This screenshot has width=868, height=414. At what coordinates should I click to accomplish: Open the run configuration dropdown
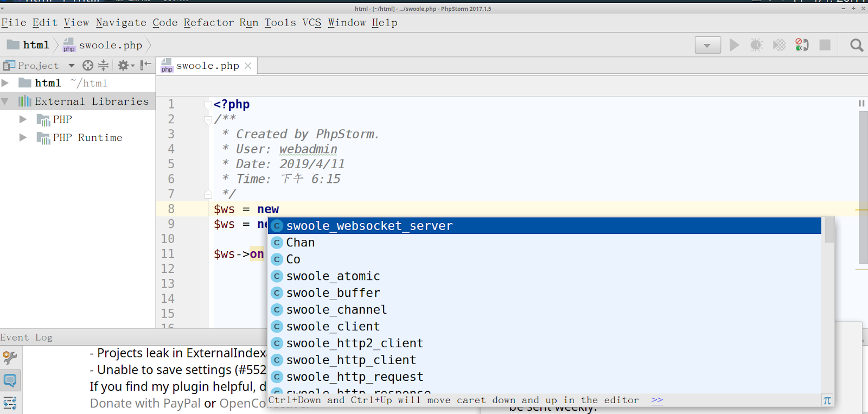(x=707, y=45)
